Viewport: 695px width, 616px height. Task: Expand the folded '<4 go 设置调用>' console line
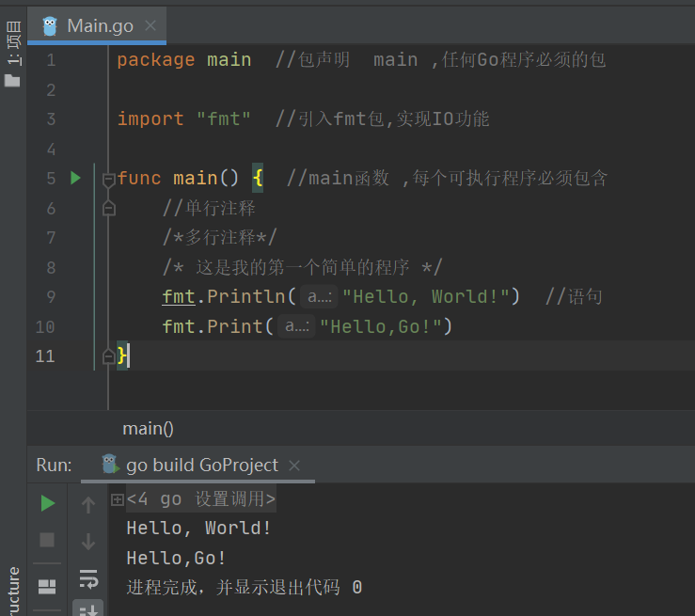pyautogui.click(x=118, y=500)
